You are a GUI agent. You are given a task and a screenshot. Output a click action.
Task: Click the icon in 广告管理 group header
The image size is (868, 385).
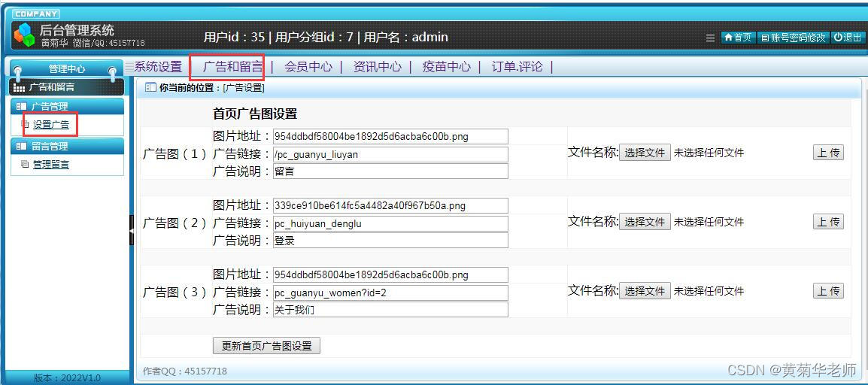pos(22,106)
